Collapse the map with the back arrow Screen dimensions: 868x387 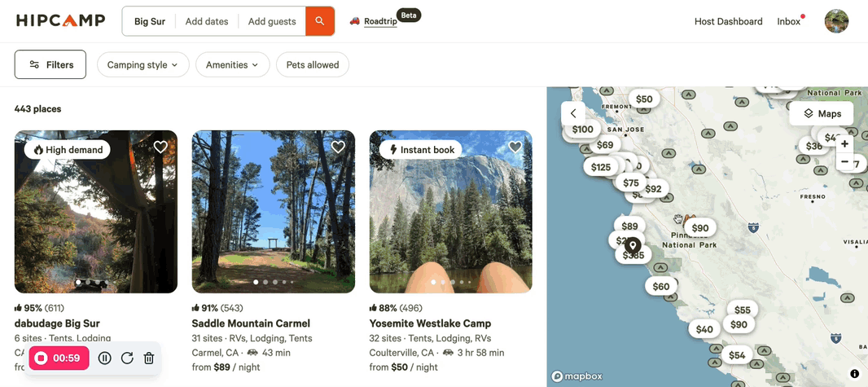(573, 113)
